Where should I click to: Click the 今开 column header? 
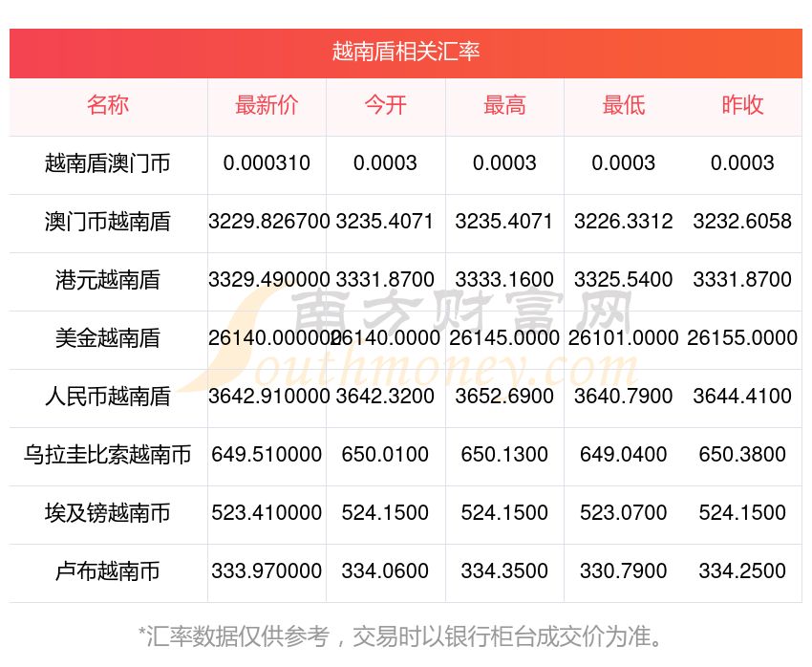(385, 105)
